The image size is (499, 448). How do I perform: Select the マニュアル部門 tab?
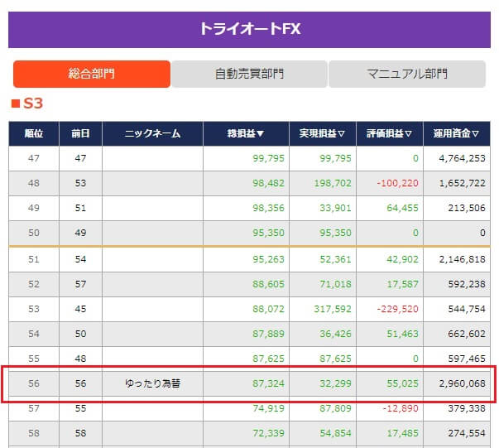tap(407, 74)
